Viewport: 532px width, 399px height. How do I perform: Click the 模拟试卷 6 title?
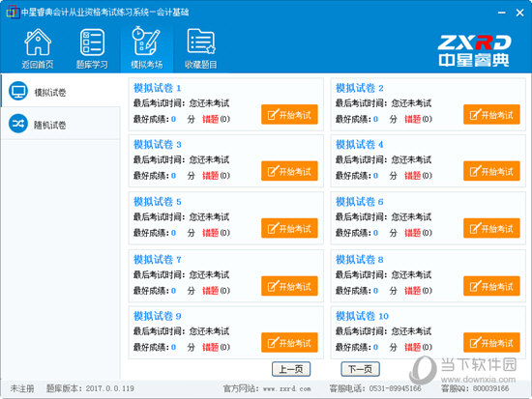click(359, 202)
